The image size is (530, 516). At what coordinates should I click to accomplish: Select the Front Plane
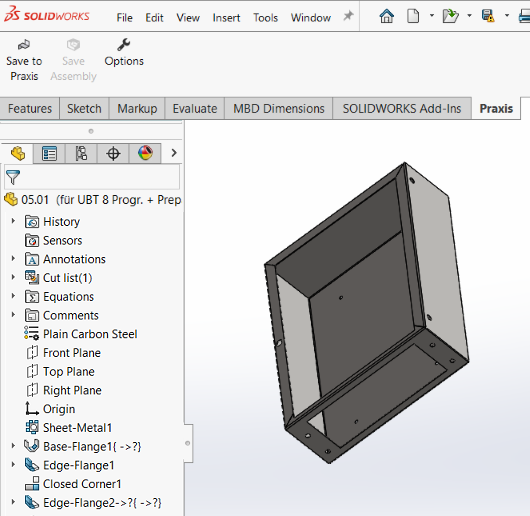tap(63, 353)
